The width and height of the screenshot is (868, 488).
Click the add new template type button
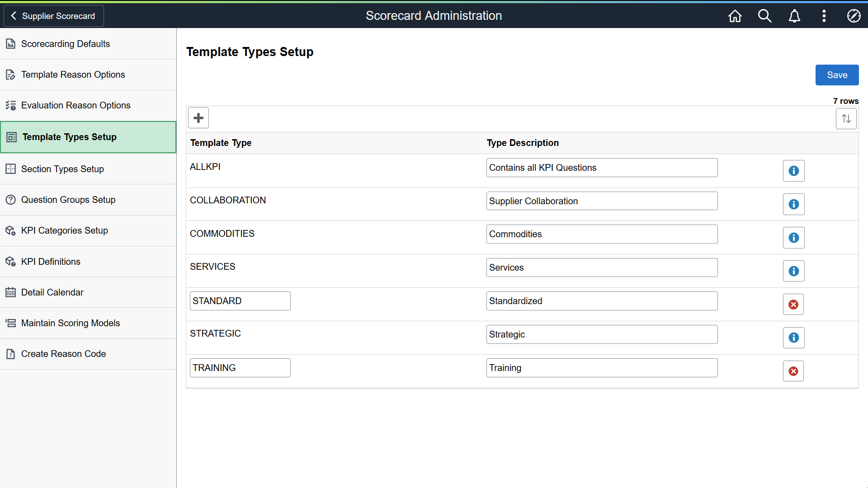pyautogui.click(x=198, y=118)
